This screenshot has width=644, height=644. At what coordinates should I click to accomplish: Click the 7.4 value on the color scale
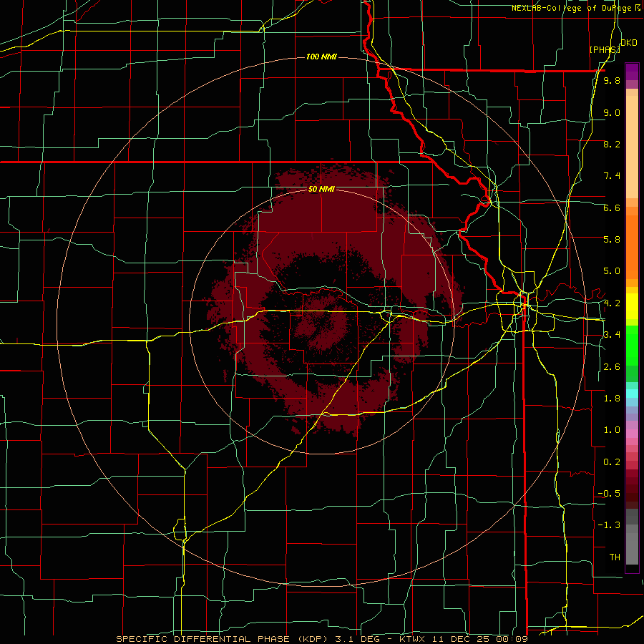(x=612, y=176)
